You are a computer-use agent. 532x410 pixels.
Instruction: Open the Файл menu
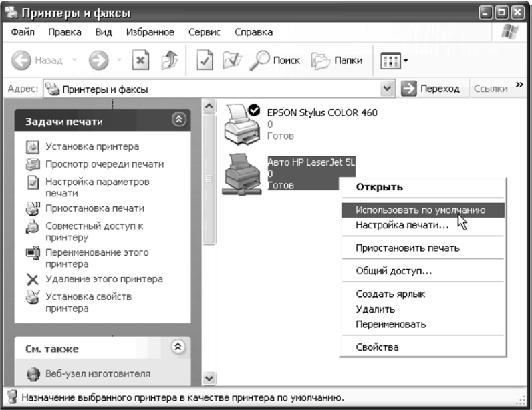coord(23,32)
